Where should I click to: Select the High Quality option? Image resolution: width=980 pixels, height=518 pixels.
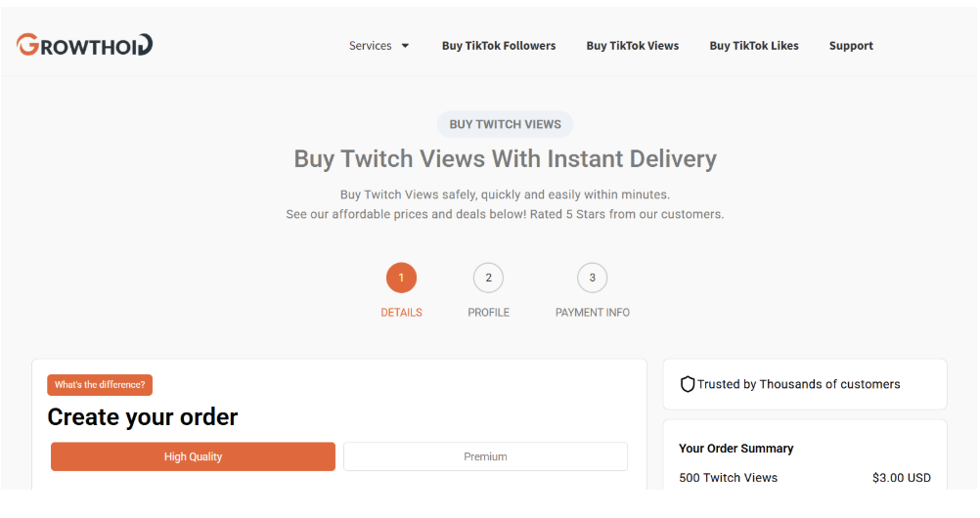(x=193, y=456)
